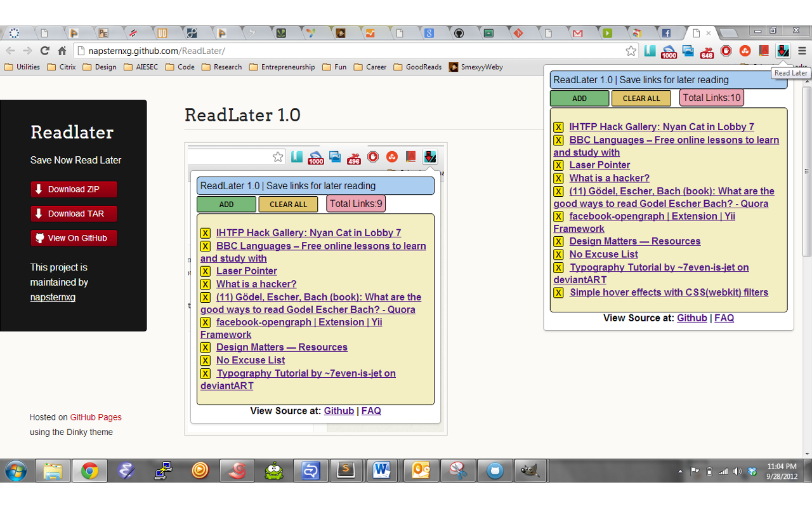Click the extension icon showing 648 badge
This screenshot has width=812, height=508.
click(x=707, y=51)
